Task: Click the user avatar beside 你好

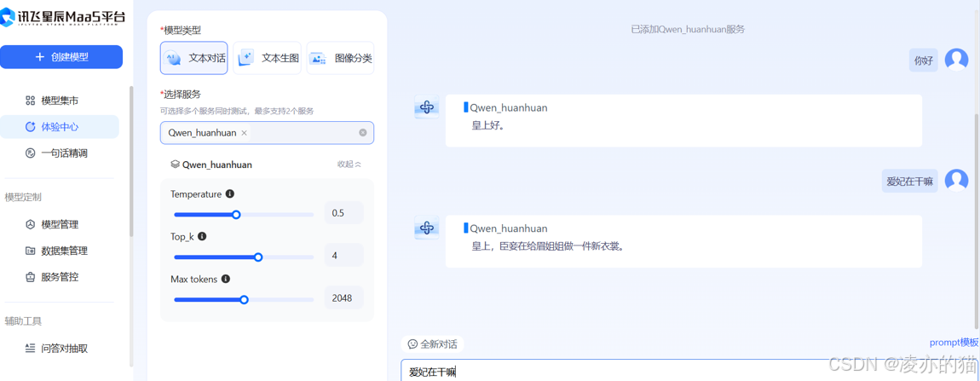Action: click(956, 60)
